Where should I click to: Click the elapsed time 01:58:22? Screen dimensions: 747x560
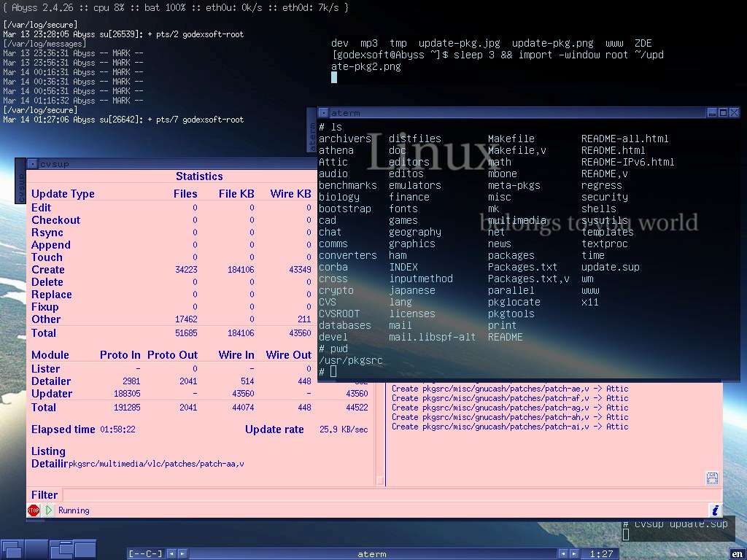(x=117, y=429)
